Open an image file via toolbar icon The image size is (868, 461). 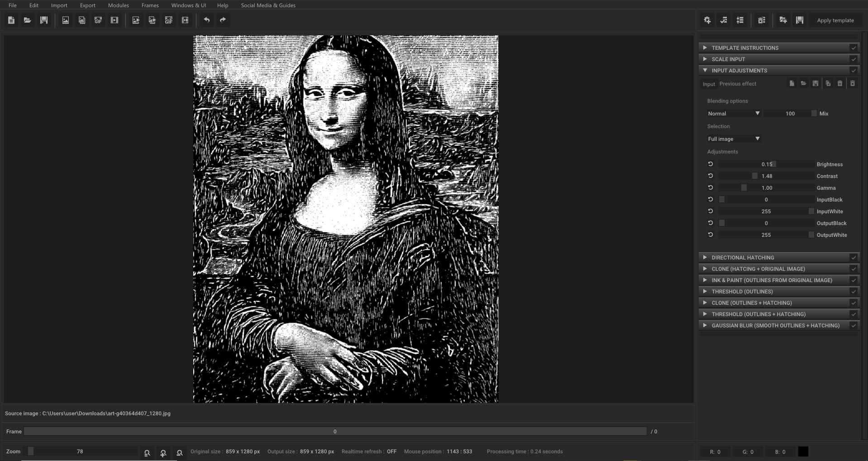coord(65,20)
